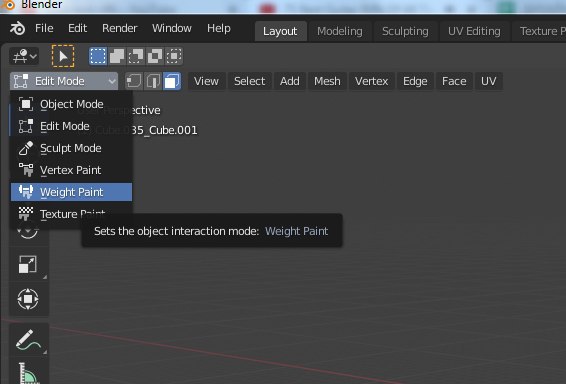
Task: Open the View header menu
Action: click(x=206, y=81)
